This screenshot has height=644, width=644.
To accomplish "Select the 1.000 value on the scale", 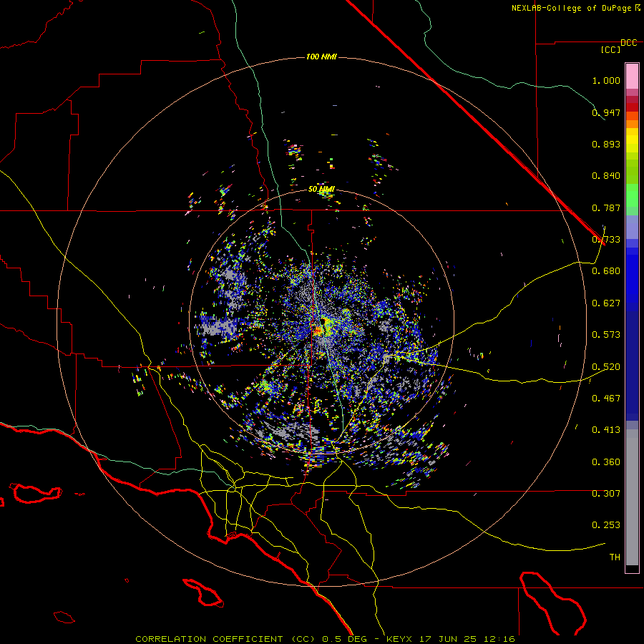I will point(606,80).
